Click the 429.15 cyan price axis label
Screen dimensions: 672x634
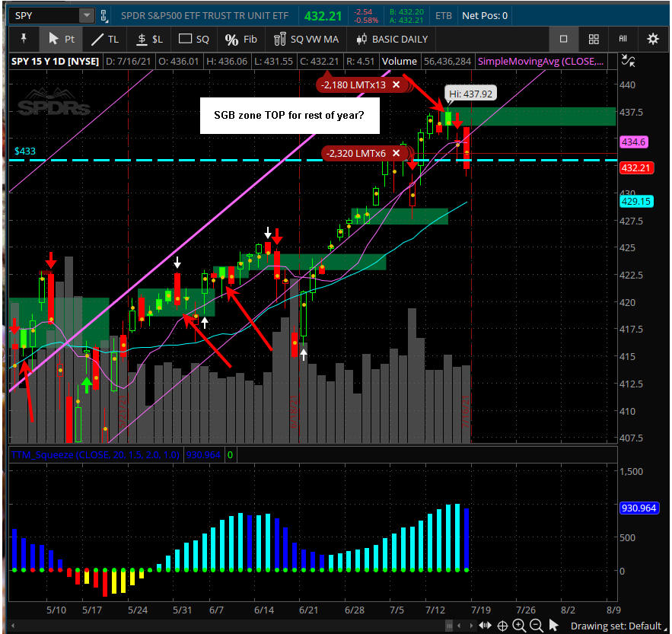coord(636,201)
